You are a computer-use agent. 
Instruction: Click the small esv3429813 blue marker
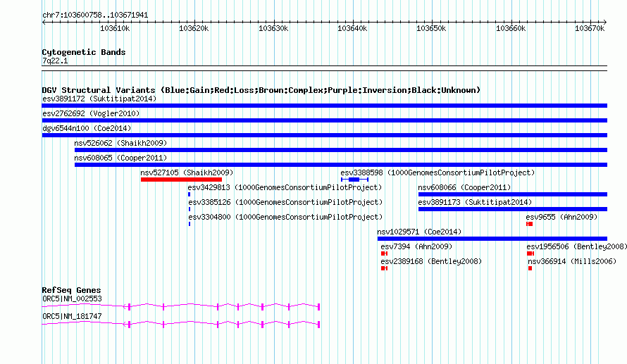[189, 194]
